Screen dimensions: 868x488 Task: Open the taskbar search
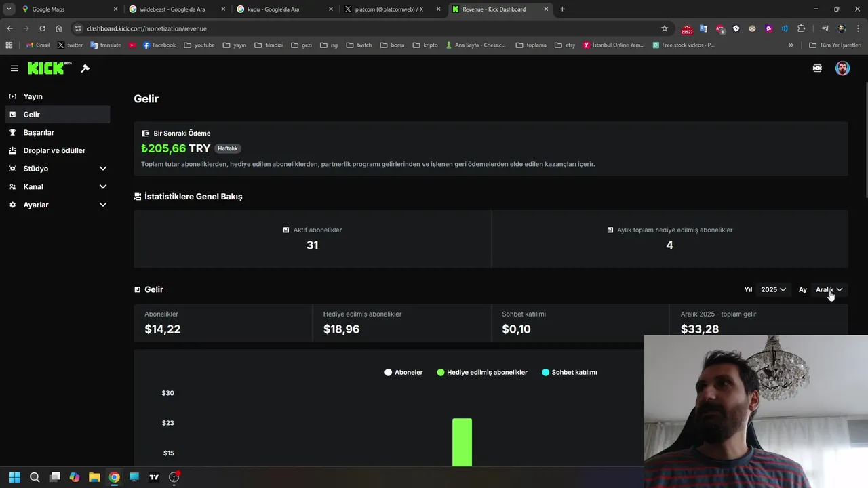point(35,477)
